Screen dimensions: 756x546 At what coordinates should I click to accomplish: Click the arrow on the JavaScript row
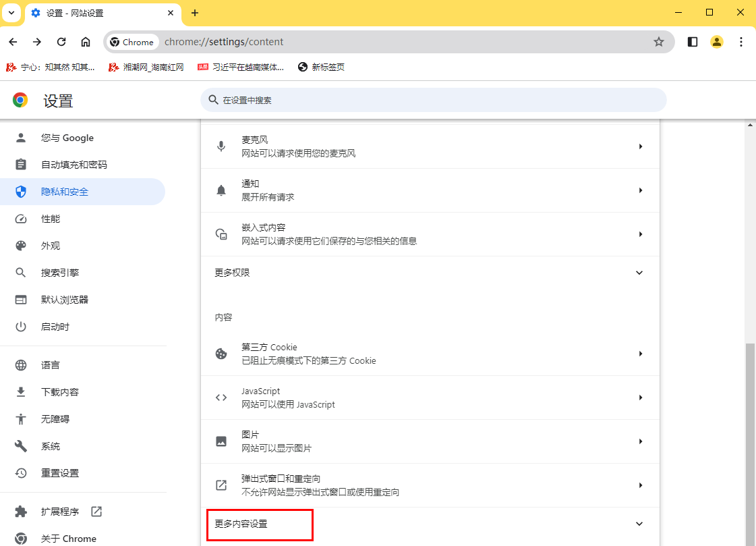(640, 398)
